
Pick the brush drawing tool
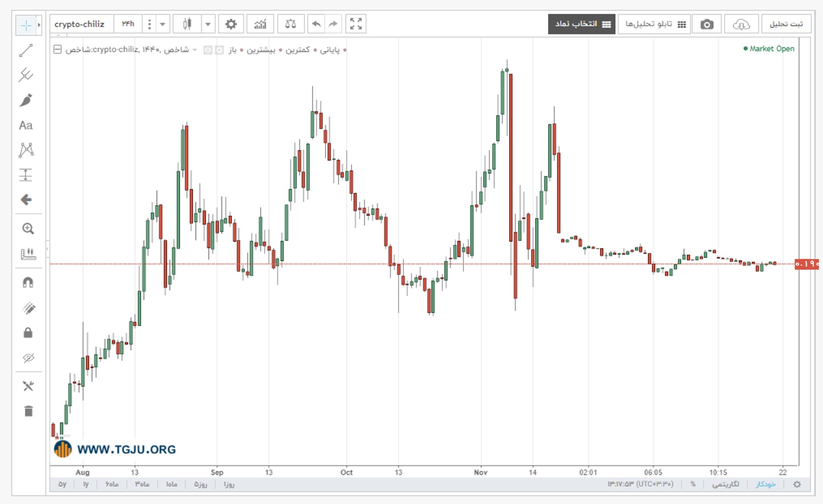tap(26, 100)
